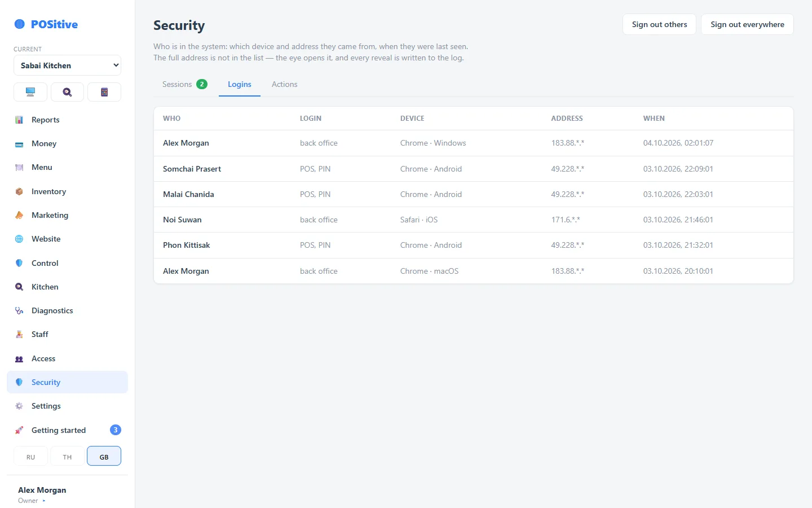Viewport: 812px width, 508px height.
Task: Click the Marketing megaphone icon
Action: tap(19, 215)
